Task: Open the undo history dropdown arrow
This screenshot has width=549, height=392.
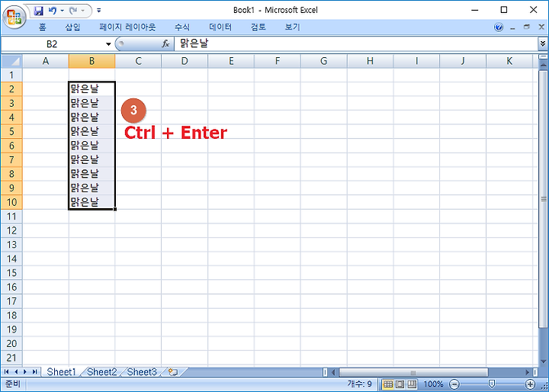Action: tap(63, 11)
